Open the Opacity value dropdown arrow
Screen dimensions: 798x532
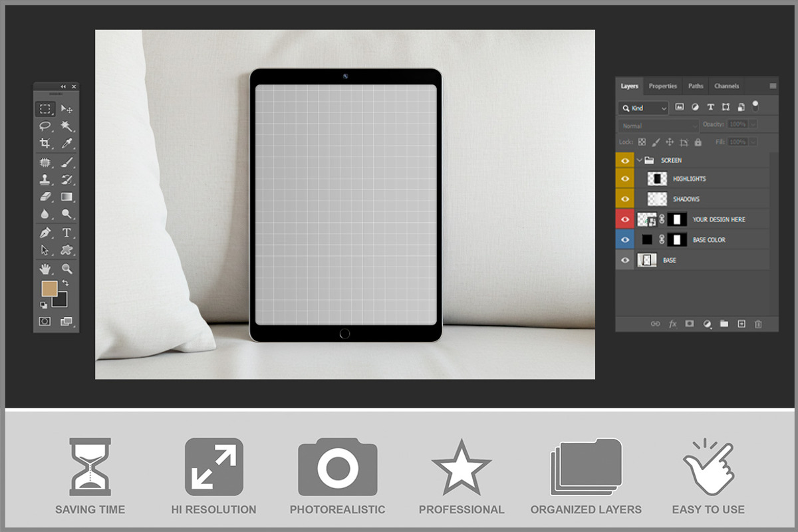click(753, 124)
